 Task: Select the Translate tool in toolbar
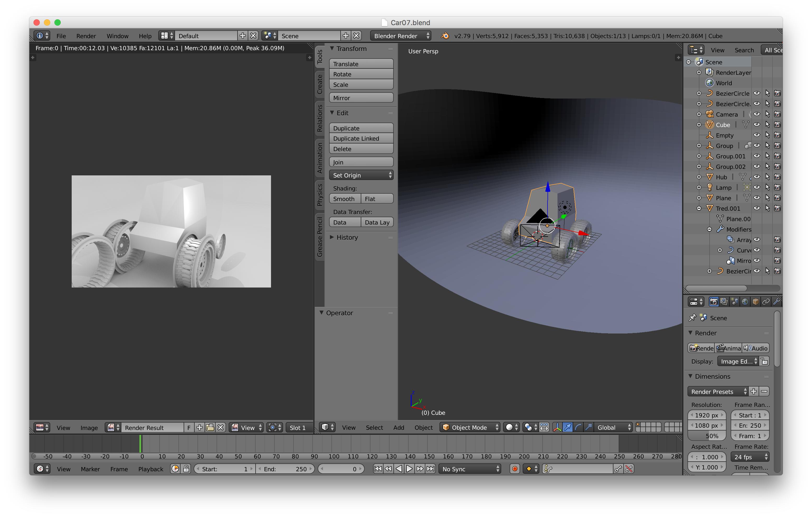point(360,63)
